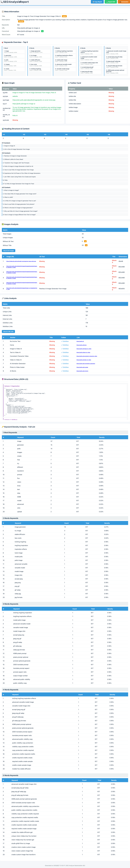Image resolution: width=130 pixels, height=868 pixels.
Task: Open link URL for AI Shorts
Action: [x=82, y=371]
